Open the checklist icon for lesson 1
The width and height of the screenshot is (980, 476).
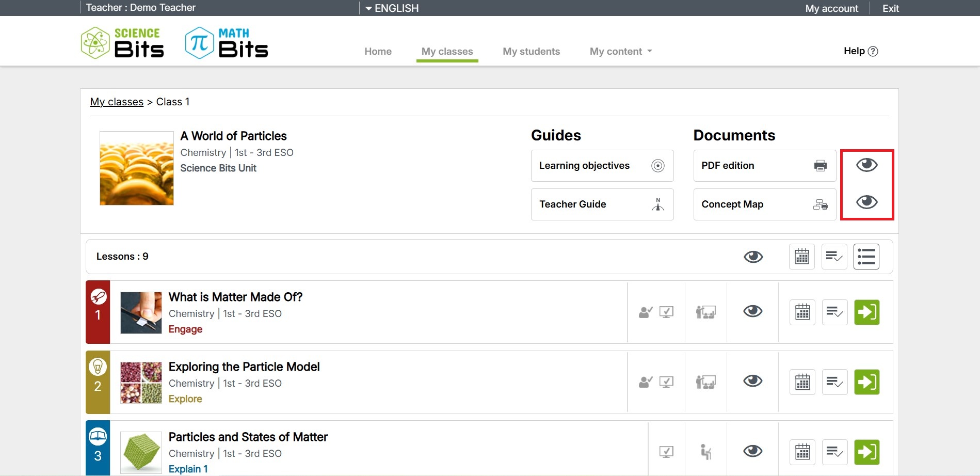834,312
